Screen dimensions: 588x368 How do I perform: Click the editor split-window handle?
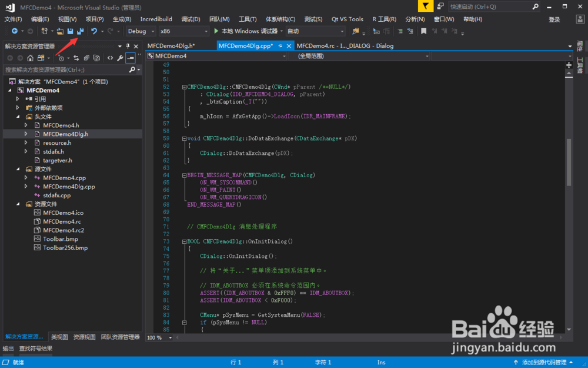pyautogui.click(x=569, y=65)
